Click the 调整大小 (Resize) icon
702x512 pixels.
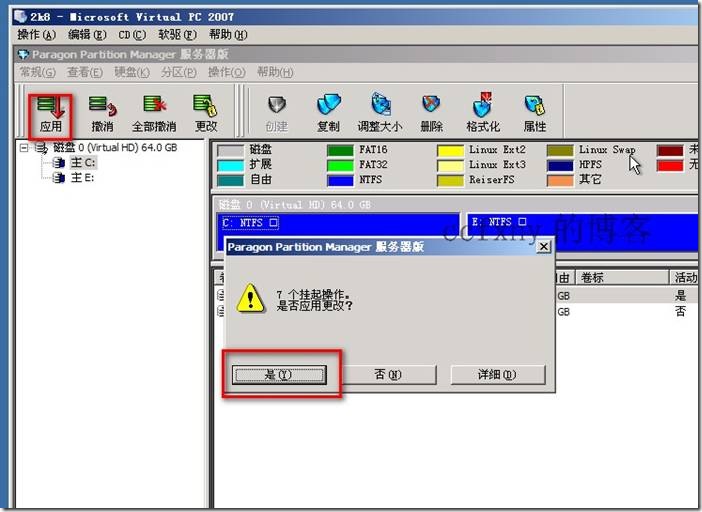click(381, 104)
